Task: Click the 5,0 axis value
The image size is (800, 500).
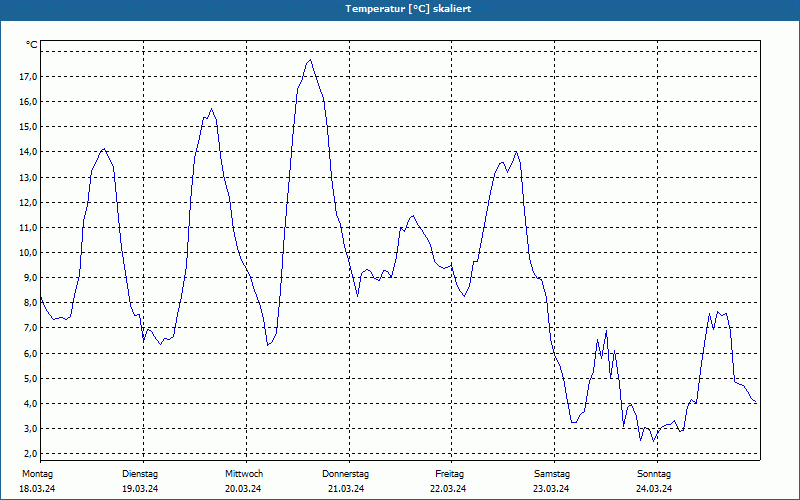Action: (x=30, y=379)
